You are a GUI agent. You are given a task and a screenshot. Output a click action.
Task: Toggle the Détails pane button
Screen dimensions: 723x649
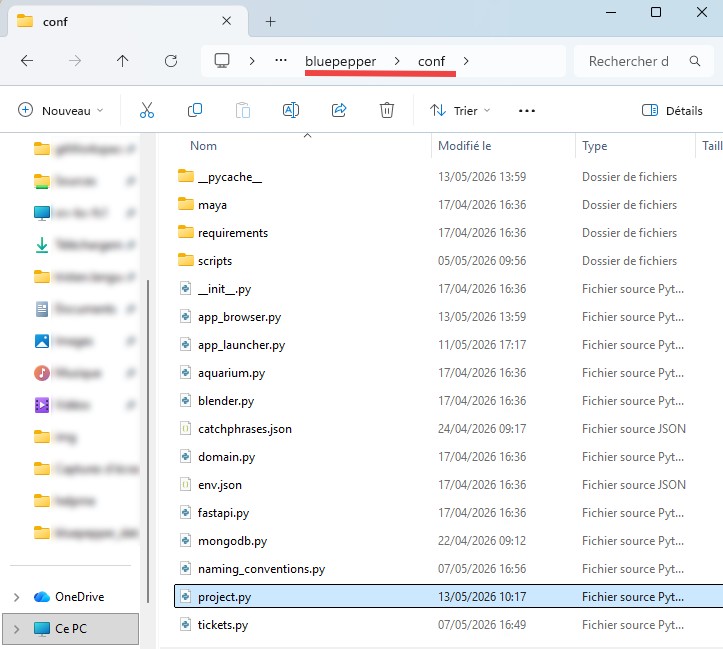672,111
